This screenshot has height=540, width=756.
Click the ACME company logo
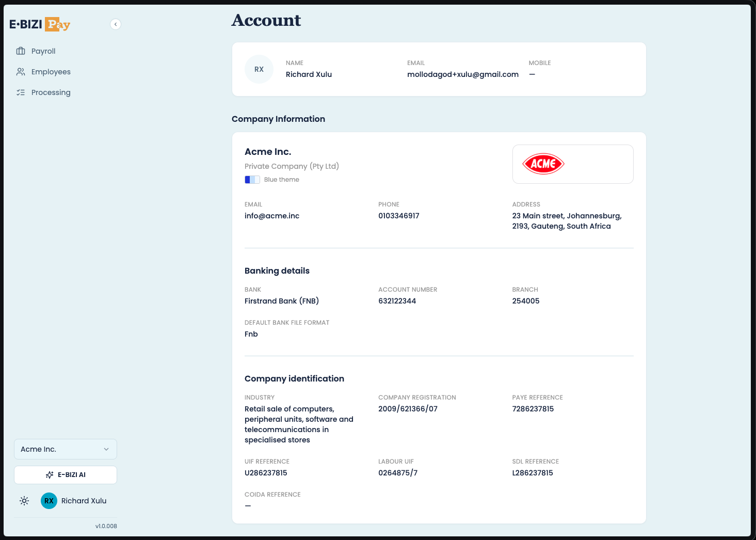point(543,164)
